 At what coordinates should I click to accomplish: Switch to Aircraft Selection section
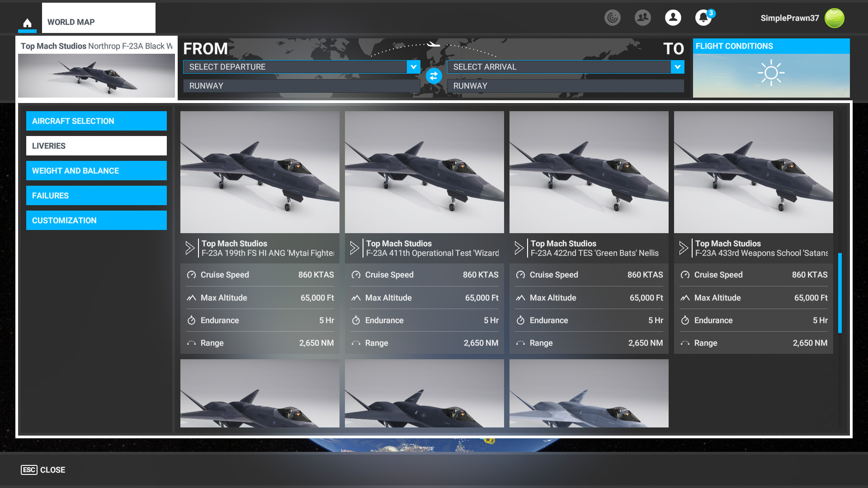coord(96,121)
